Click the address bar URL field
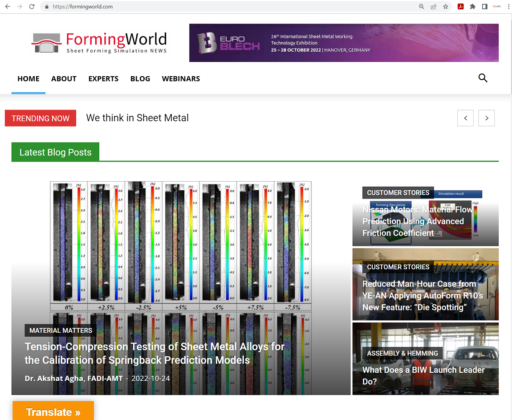This screenshot has width=512, height=420. 223,7
